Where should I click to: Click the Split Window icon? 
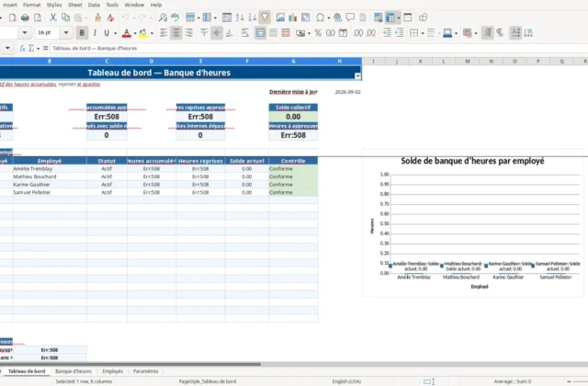[408, 17]
